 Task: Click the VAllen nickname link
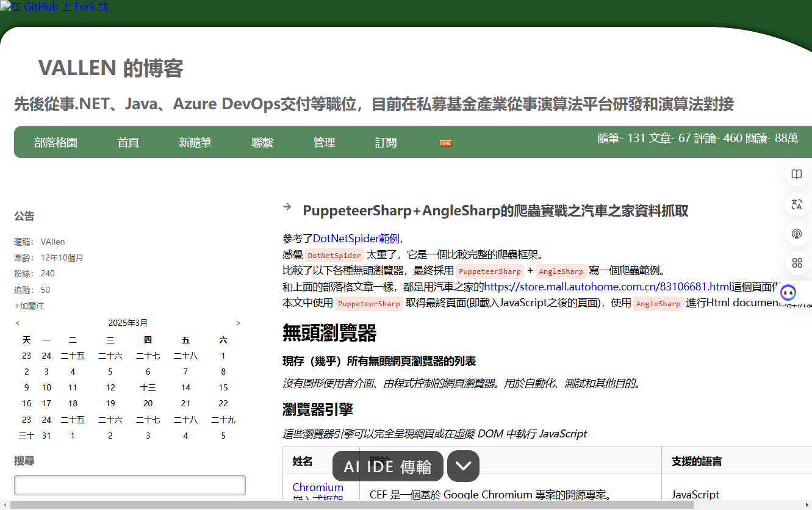click(x=52, y=242)
